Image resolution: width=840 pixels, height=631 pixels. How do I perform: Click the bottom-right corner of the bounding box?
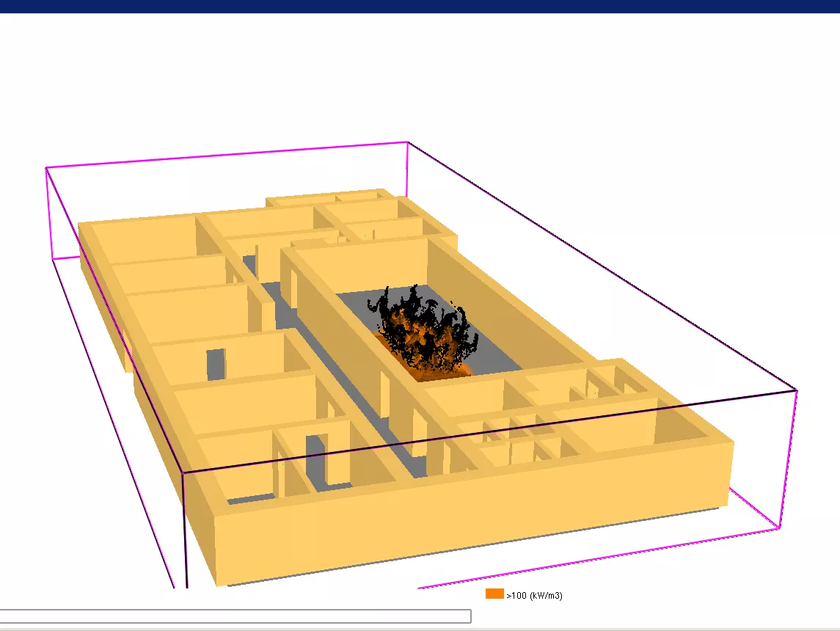[778, 527]
